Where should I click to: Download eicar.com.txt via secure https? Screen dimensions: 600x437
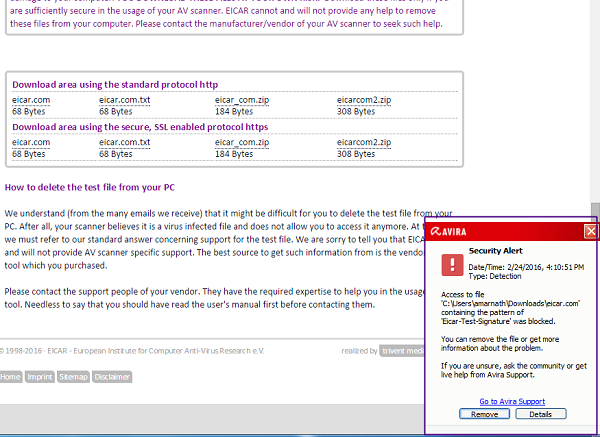click(x=124, y=142)
